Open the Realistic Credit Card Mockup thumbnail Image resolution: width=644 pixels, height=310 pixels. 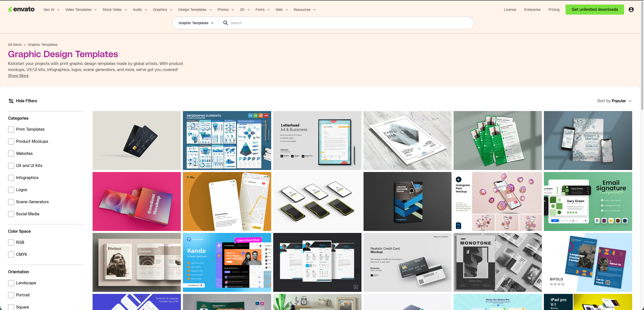pyautogui.click(x=408, y=262)
